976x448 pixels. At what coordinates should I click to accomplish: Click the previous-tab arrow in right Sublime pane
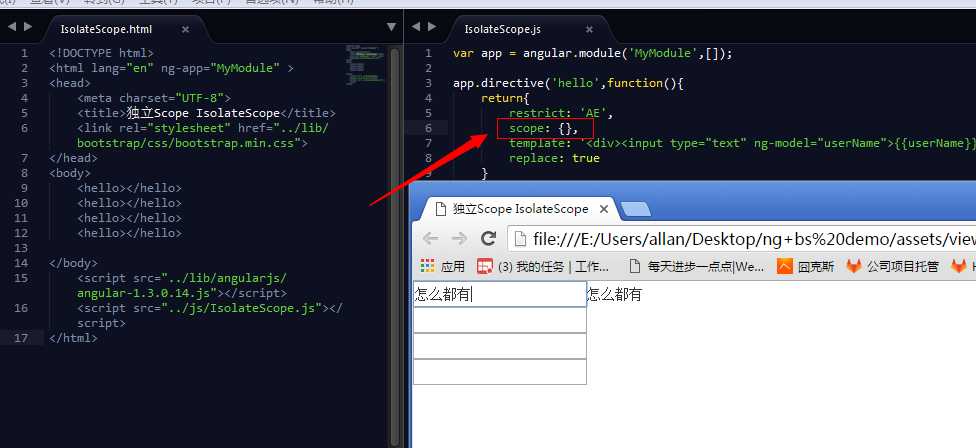[x=416, y=27]
